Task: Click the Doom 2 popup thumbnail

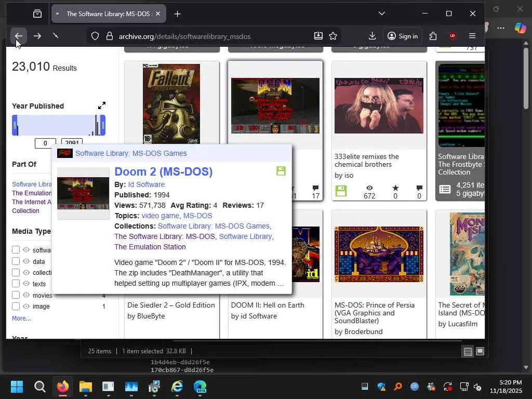Action: coord(83,193)
